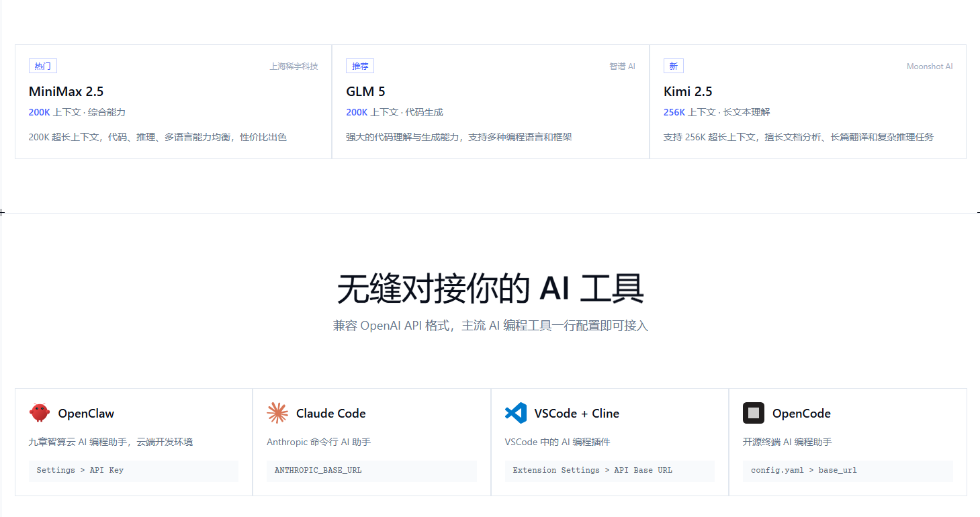Screen dimensions: 980x517
Task: Click the Moonshot AI vendor label
Action: click(x=930, y=66)
